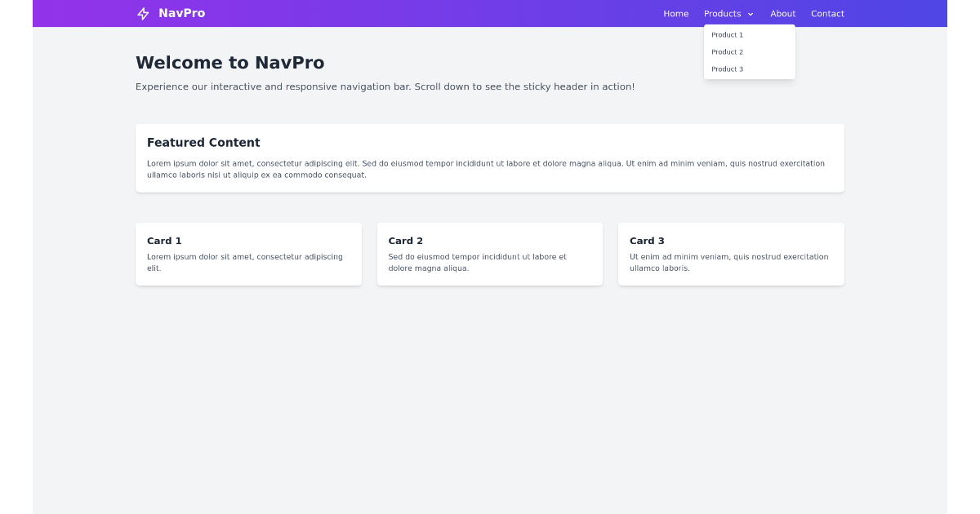Image resolution: width=980 pixels, height=514 pixels.
Task: Click the Welcome to NavPro heading
Action: [229, 63]
